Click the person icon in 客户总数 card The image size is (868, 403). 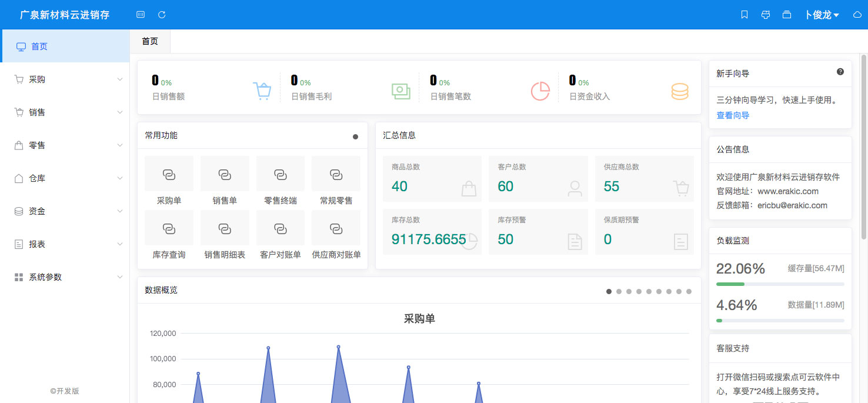[x=575, y=188]
